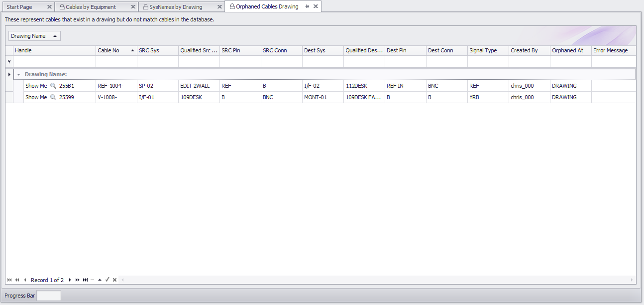Viewport: 644px width, 305px height.
Task: Click the progress bar indicator box
Action: coord(49,296)
